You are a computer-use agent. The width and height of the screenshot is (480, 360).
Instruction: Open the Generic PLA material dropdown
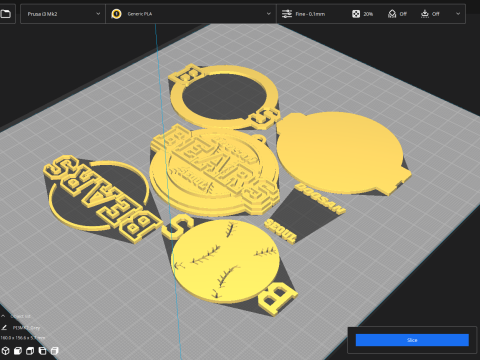[191, 14]
